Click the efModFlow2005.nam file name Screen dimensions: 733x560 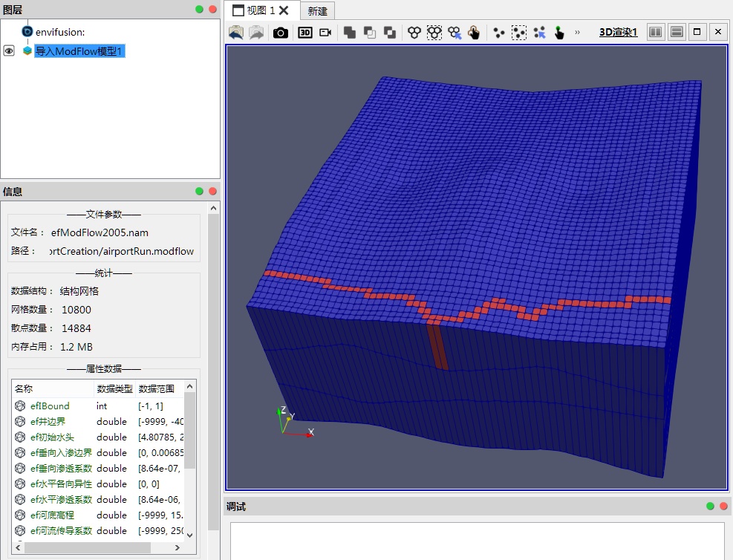[100, 232]
